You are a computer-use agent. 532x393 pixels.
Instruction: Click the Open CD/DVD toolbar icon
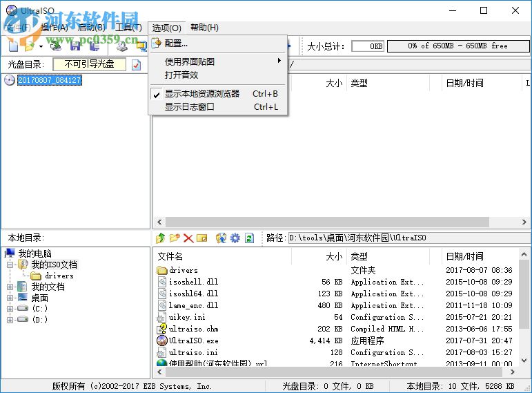click(56, 45)
